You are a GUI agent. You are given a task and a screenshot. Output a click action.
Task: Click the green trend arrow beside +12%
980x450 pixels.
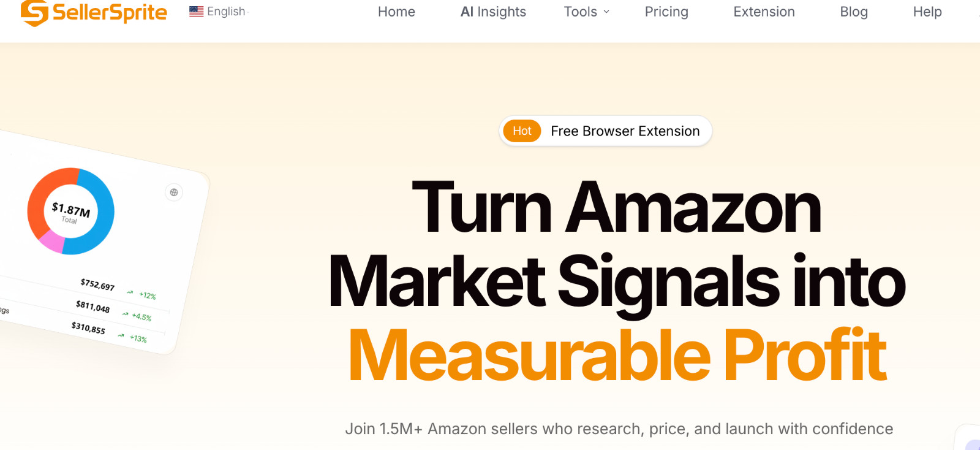point(130,292)
